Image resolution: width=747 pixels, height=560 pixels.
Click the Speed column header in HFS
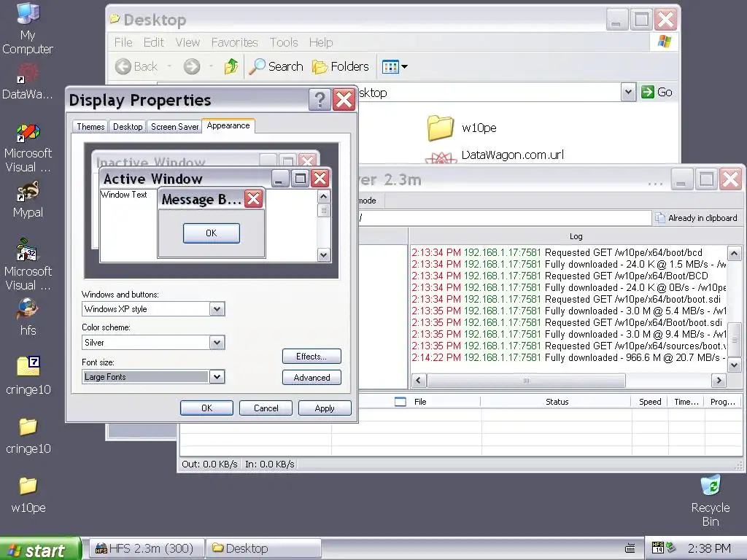click(x=650, y=402)
